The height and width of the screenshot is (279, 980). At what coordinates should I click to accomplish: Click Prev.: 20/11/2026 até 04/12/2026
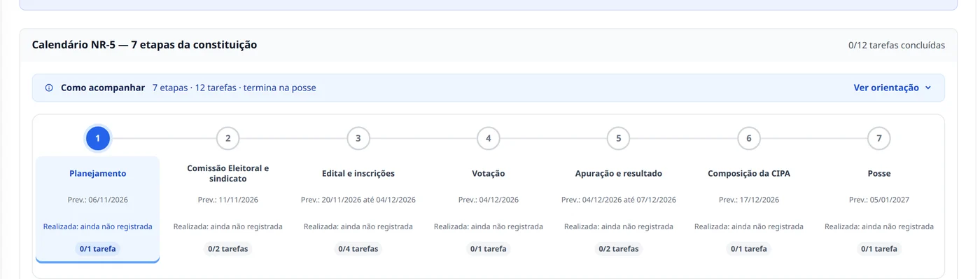(x=358, y=200)
